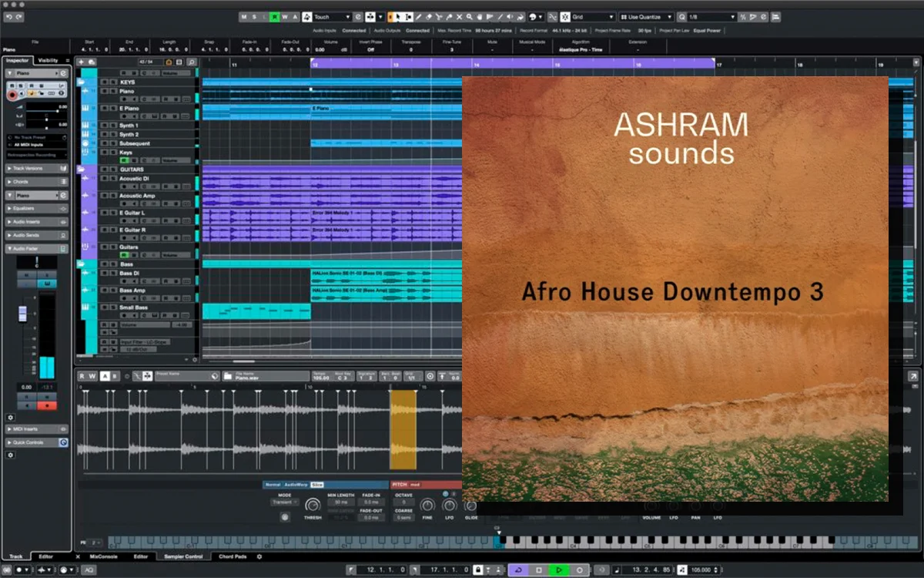
Task: Select the Split scissors tool
Action: pyautogui.click(x=439, y=17)
